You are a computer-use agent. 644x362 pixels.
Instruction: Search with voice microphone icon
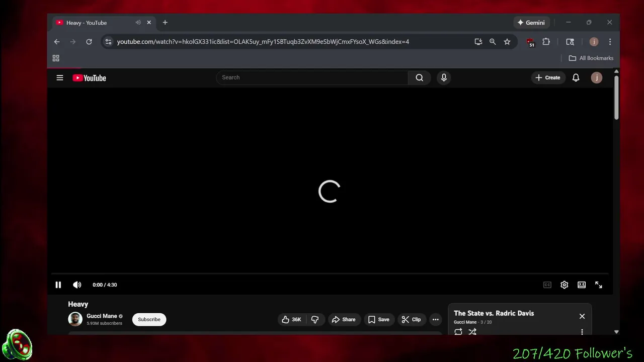[x=444, y=77]
